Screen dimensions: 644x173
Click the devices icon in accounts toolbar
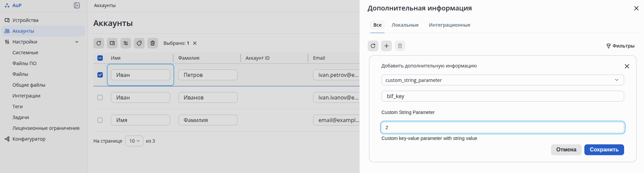click(112, 43)
